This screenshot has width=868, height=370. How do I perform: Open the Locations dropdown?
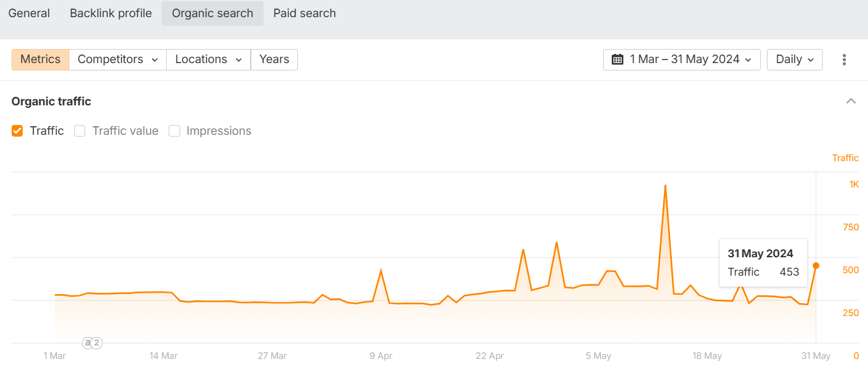pos(208,59)
